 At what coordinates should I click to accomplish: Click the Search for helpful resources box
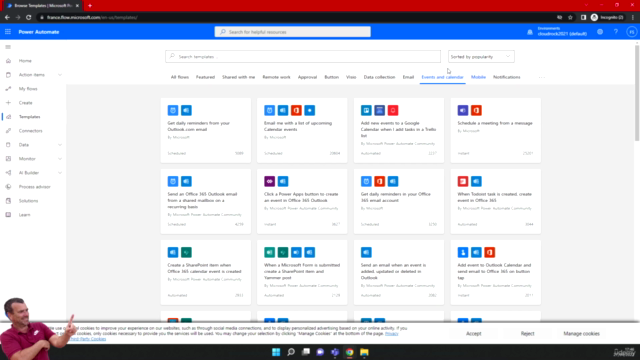tap(293, 32)
